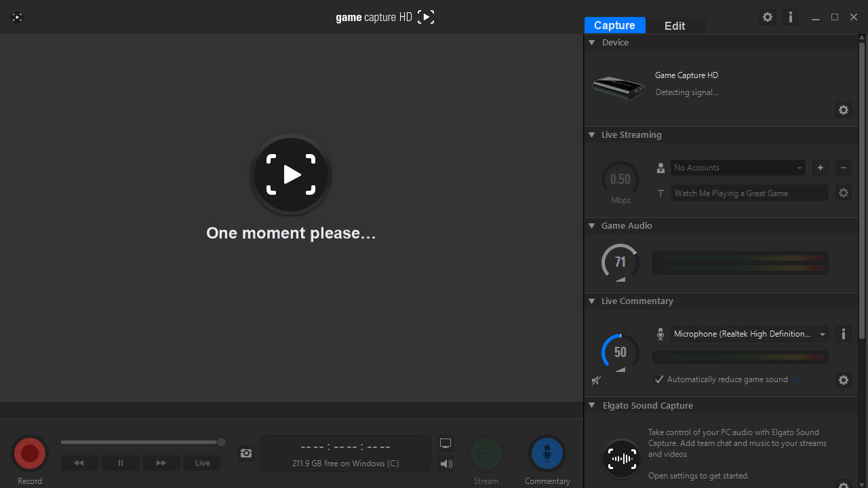Click the Game Audio volume dial 71
The width and height of the screenshot is (868, 488).
click(x=620, y=263)
